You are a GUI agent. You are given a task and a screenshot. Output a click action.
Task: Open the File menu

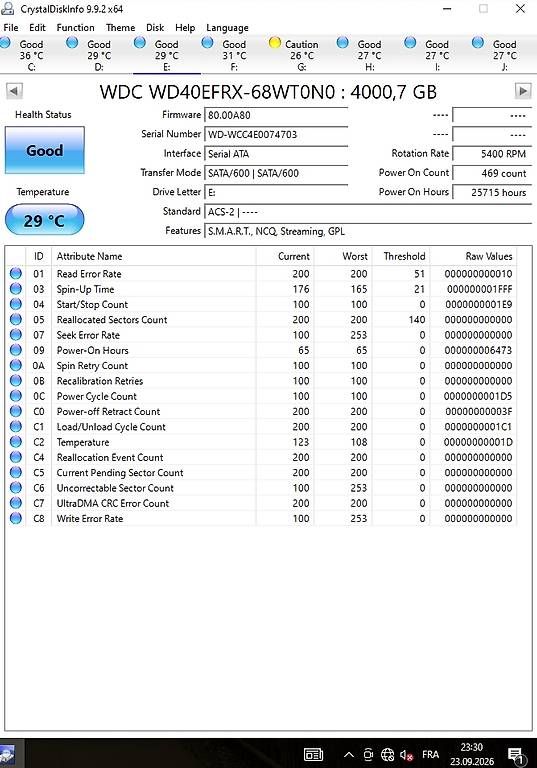point(11,27)
